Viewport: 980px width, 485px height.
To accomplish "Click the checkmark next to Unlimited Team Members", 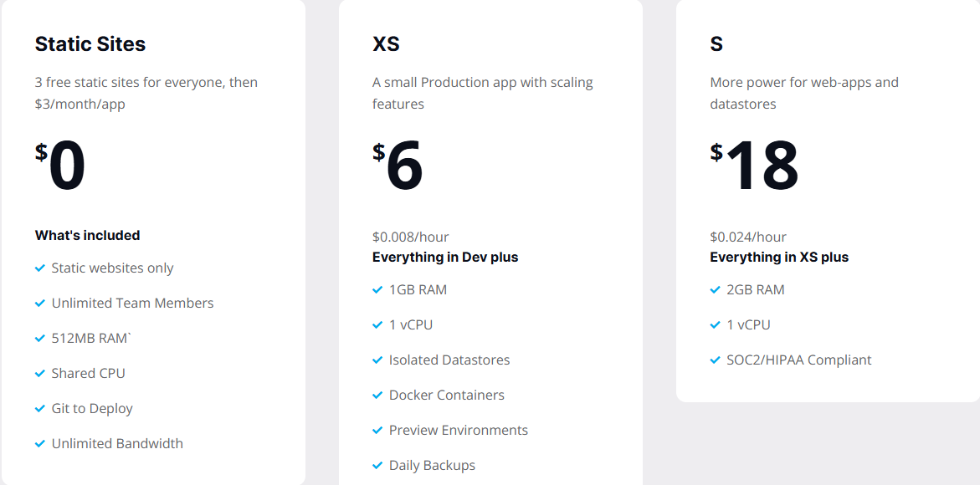I will pos(40,304).
